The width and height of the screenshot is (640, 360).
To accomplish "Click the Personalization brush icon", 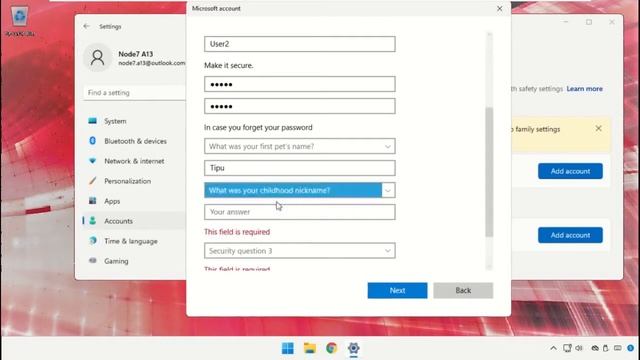I will click(93, 181).
